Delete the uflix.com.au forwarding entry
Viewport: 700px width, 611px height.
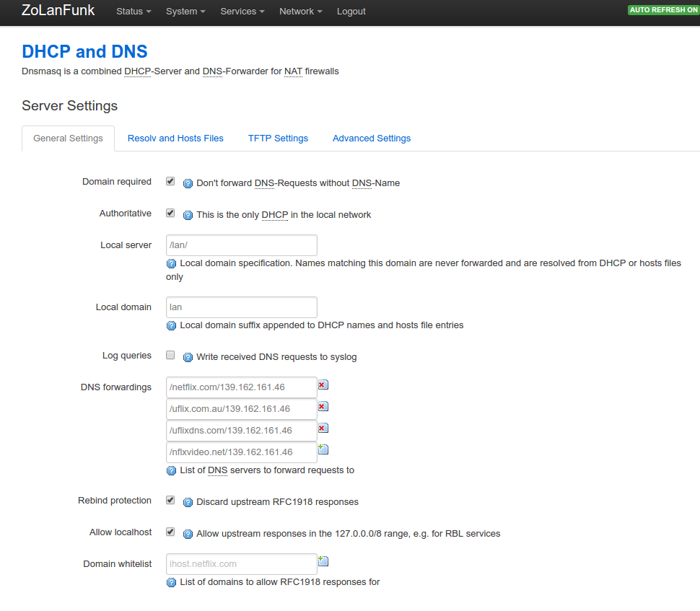coord(323,407)
